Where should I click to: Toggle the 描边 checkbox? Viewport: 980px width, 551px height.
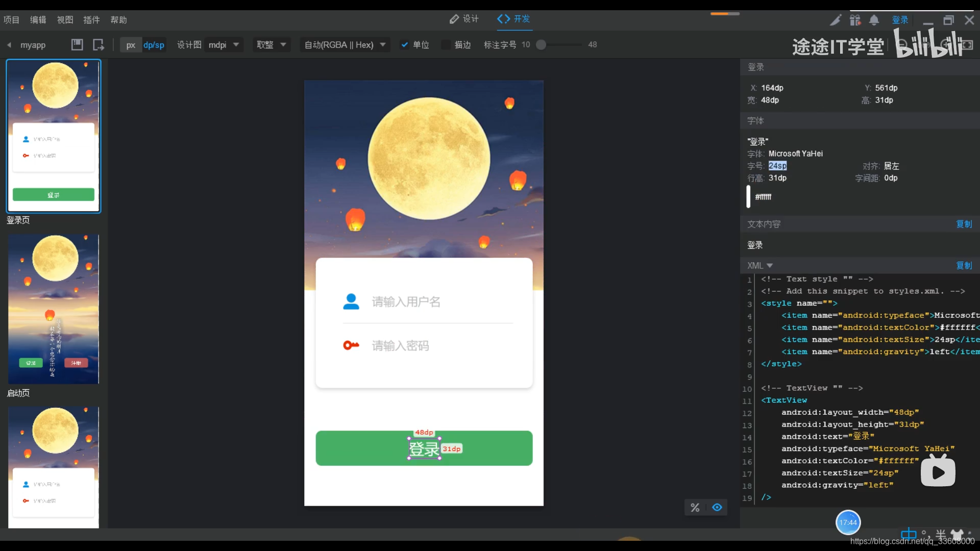pos(446,45)
